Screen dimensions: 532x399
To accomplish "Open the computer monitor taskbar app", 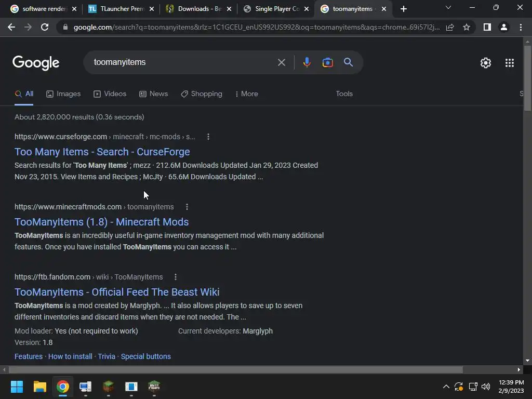I will 86,387.
